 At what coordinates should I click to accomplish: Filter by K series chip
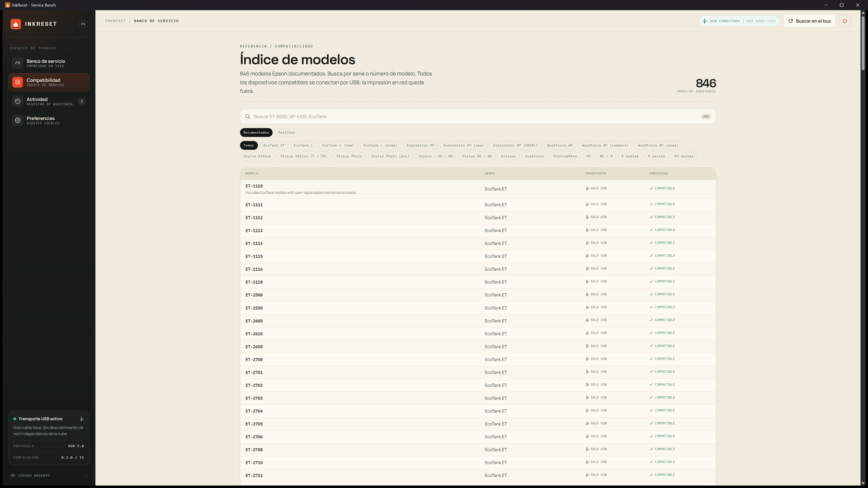click(656, 156)
